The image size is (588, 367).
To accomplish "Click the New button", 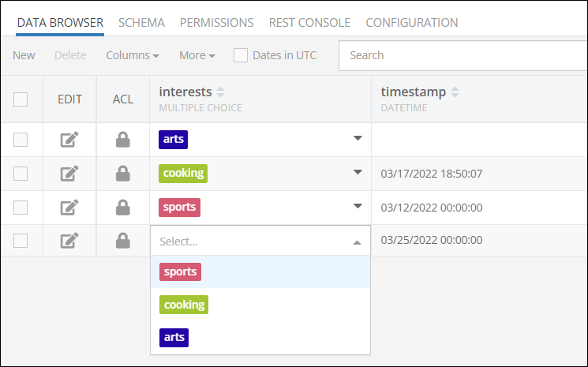I will click(24, 55).
